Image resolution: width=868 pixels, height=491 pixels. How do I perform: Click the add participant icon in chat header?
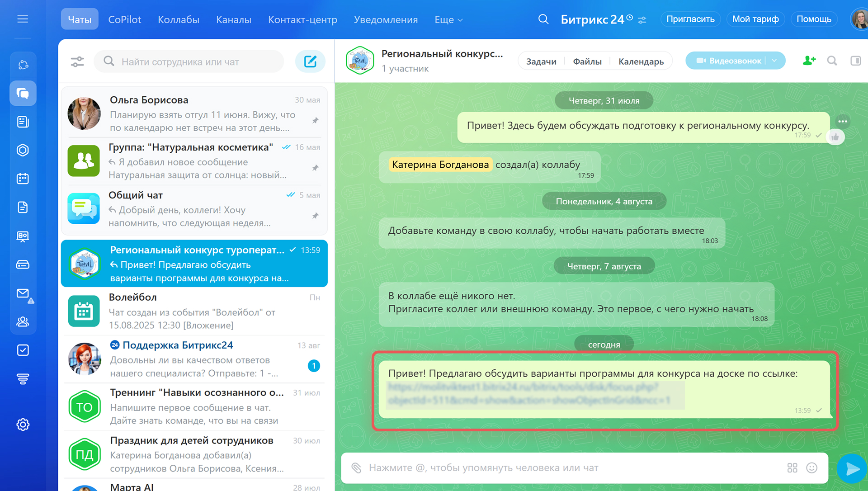(809, 61)
